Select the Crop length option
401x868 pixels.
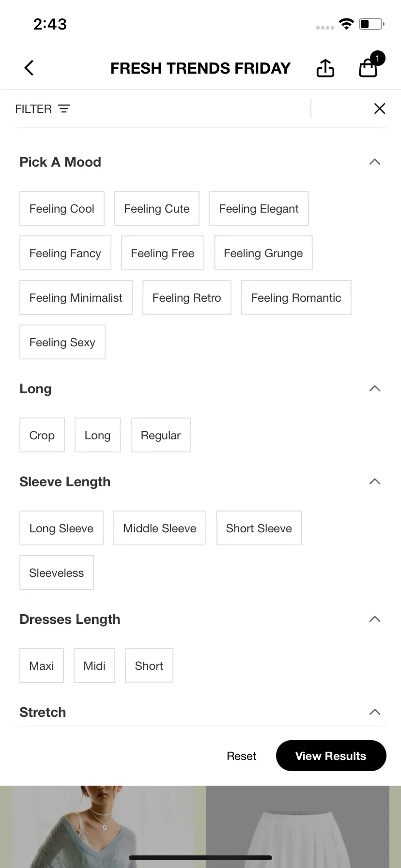tap(42, 435)
